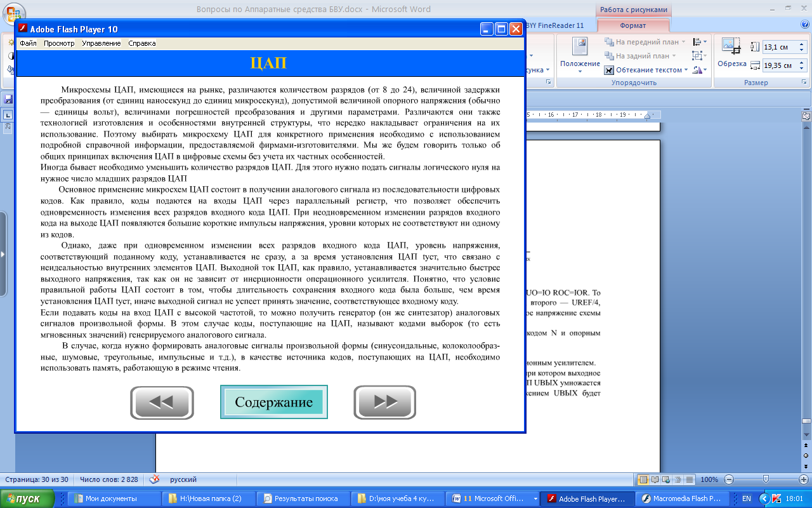Open the Файл menu in Flash Player
The height and width of the screenshot is (508, 812).
tap(28, 44)
